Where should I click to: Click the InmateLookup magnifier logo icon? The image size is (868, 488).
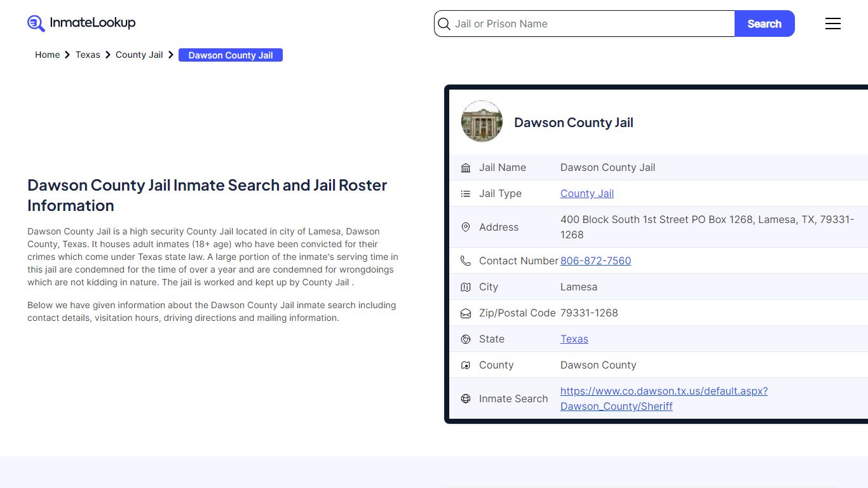(x=36, y=24)
